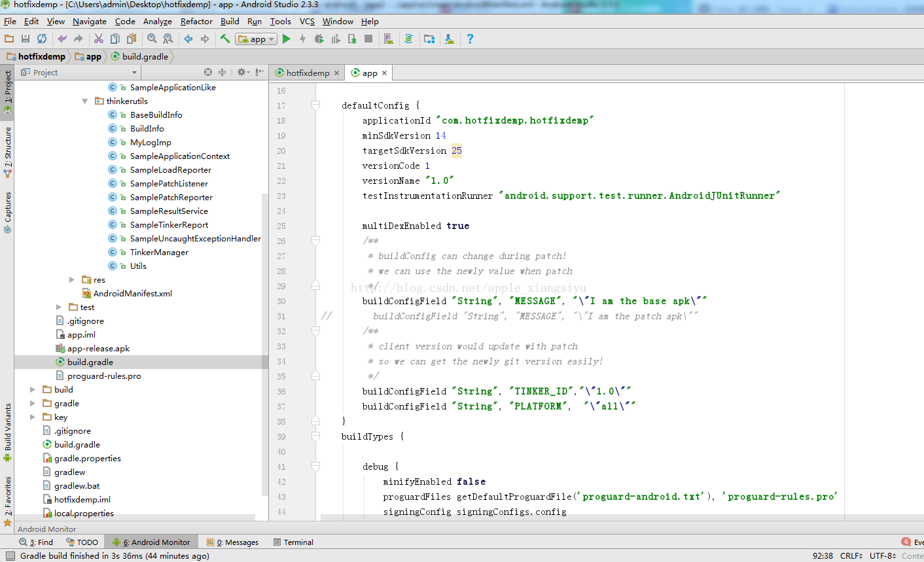Screen dimensions: 924x562
Task: Open the Terminal tool window
Action: click(294, 542)
